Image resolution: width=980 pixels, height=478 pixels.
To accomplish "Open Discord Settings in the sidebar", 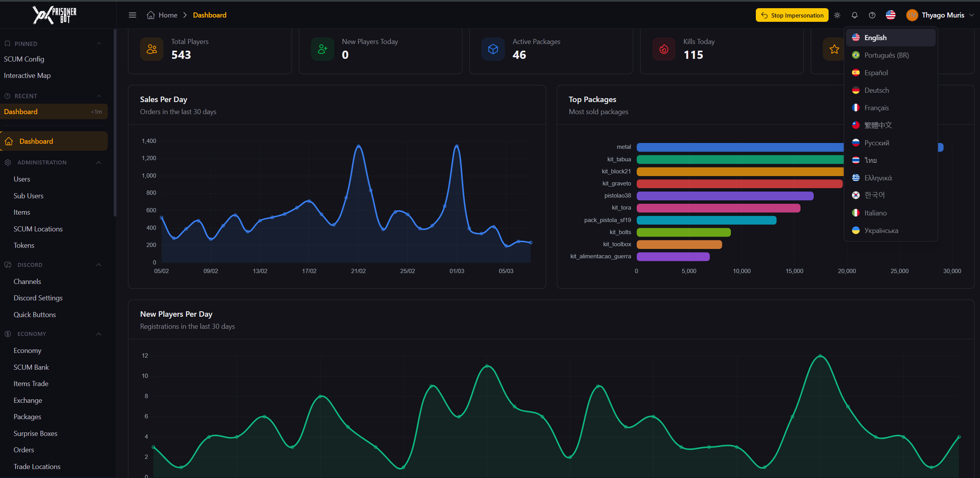I will pos(38,298).
